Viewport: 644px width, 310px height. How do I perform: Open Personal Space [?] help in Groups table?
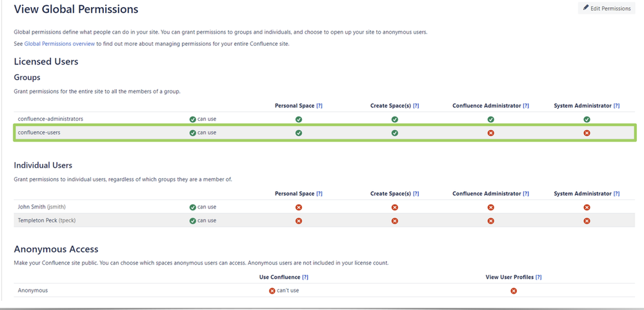point(319,106)
